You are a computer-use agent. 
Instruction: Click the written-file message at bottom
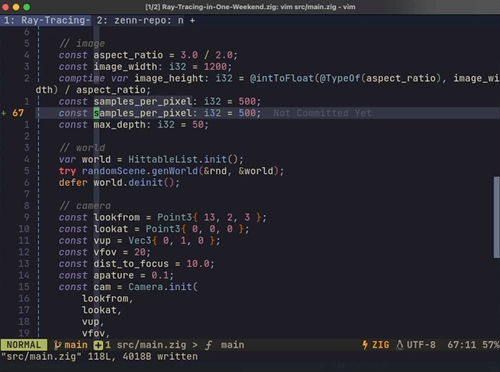point(100,357)
